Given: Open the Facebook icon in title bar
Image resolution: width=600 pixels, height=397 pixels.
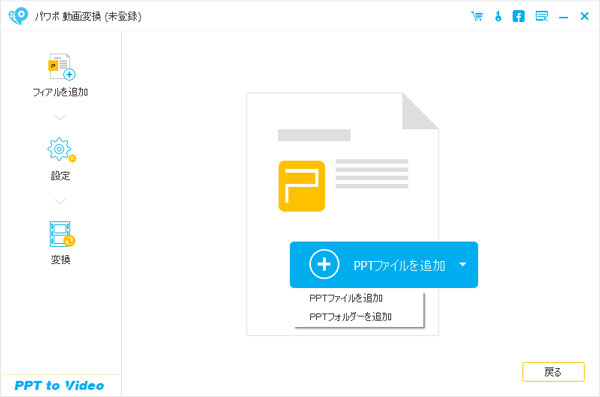Looking at the screenshot, I should pyautogui.click(x=518, y=16).
